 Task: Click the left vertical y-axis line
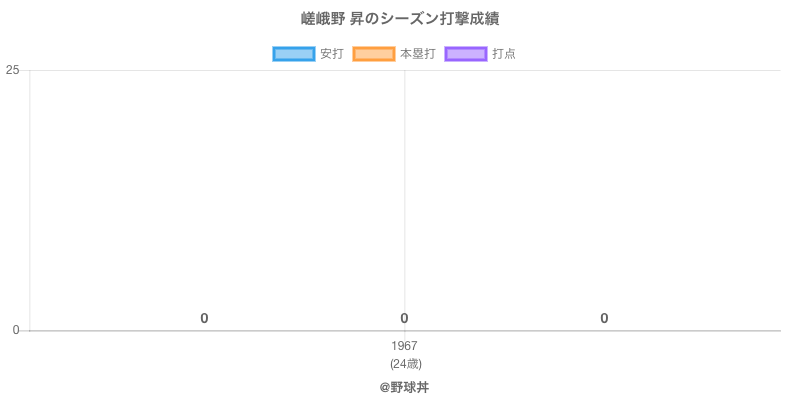(29, 200)
